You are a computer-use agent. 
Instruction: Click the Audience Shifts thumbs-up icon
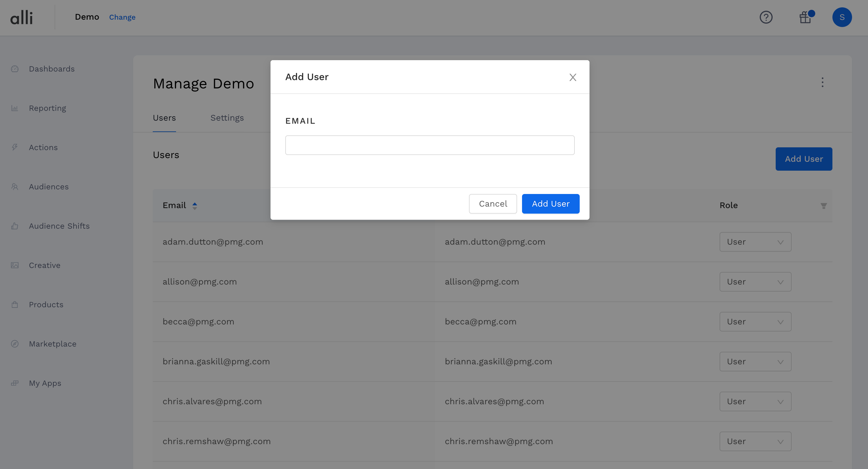14,226
